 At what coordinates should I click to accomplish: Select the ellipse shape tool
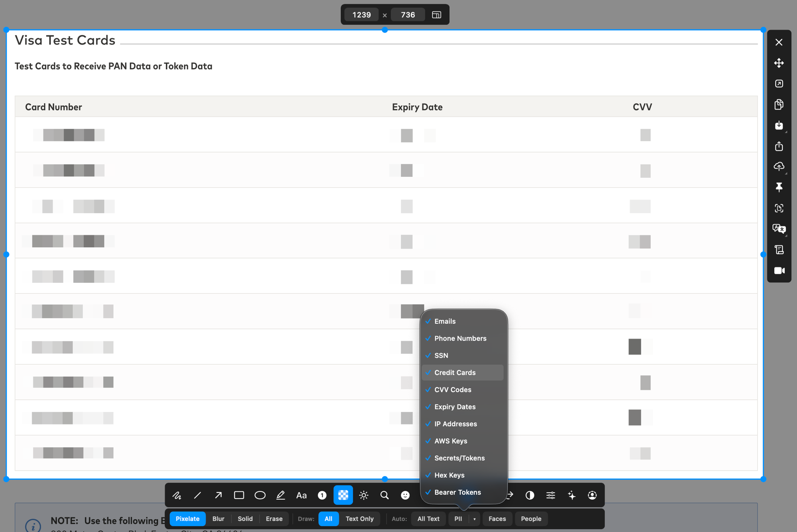point(260,495)
